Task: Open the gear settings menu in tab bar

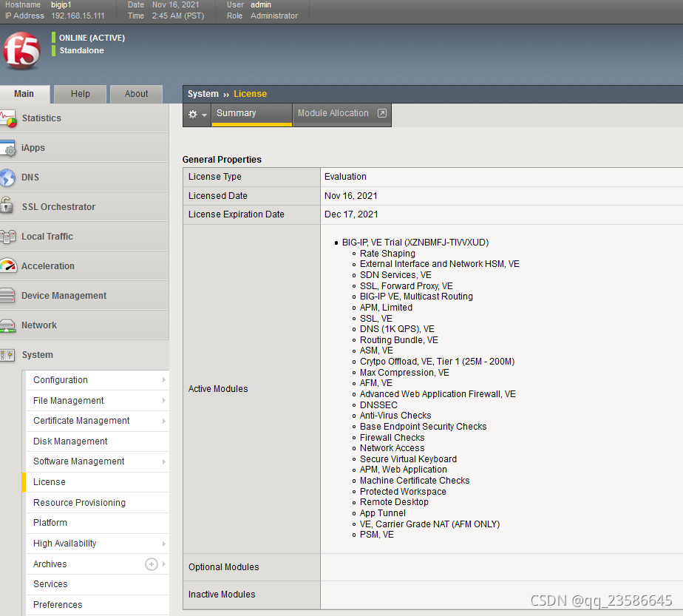Action: [x=197, y=115]
